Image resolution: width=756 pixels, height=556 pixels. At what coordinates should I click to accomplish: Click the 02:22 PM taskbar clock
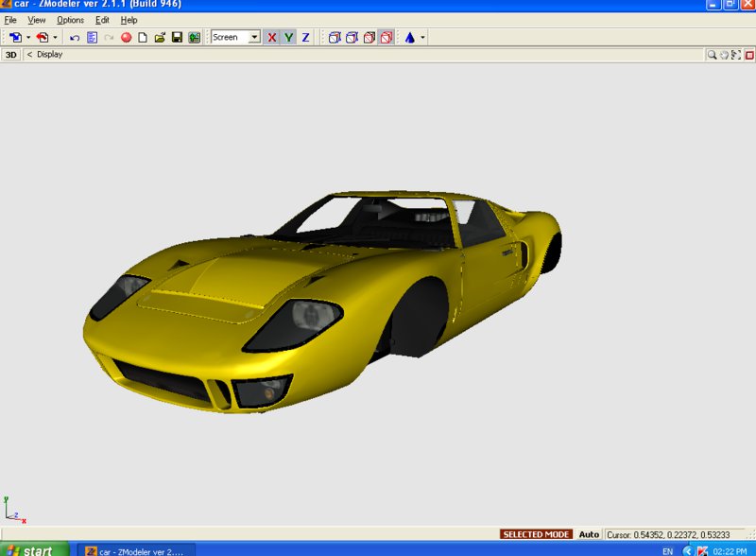click(x=730, y=551)
